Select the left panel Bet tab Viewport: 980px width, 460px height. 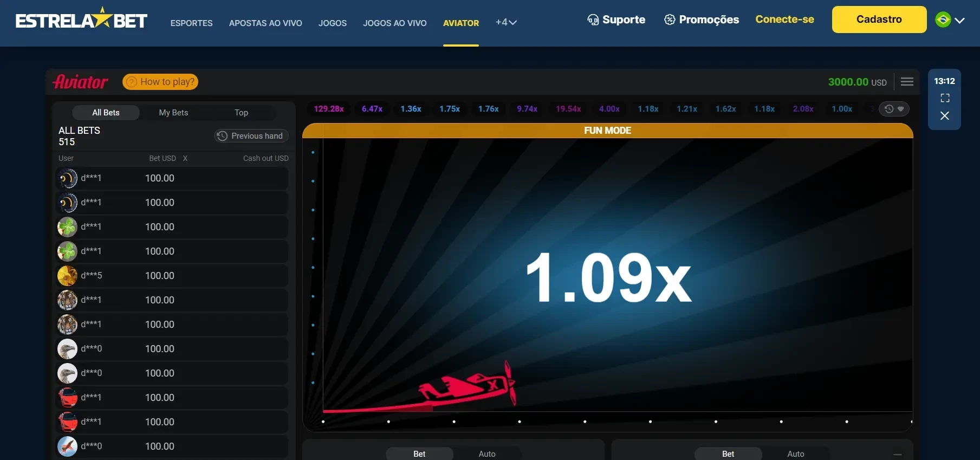point(419,453)
